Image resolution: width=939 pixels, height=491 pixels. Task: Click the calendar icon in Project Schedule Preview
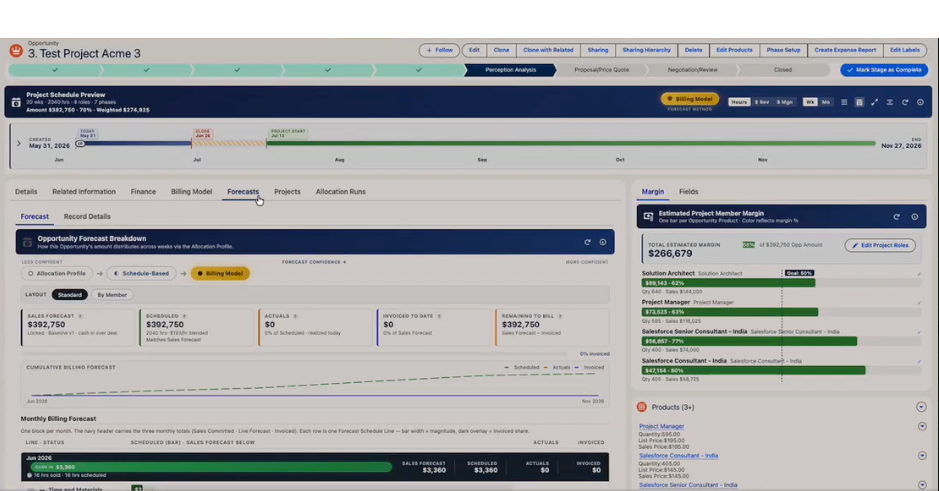click(x=16, y=102)
